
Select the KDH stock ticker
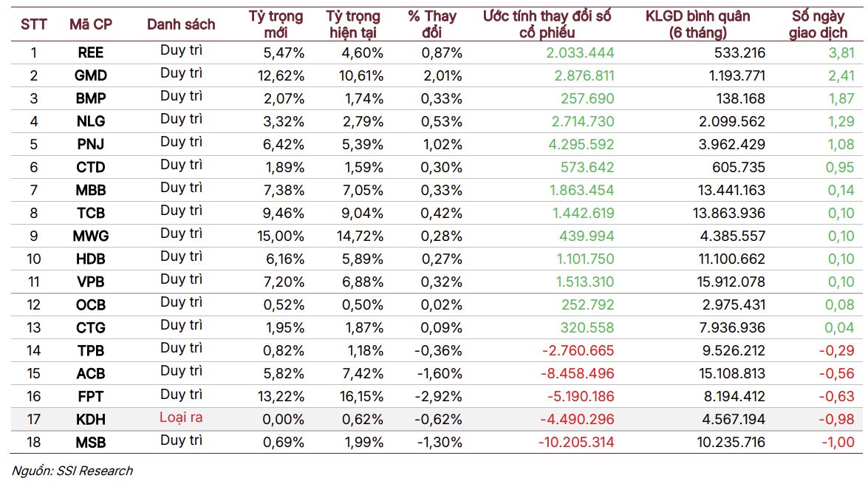pos(91,420)
